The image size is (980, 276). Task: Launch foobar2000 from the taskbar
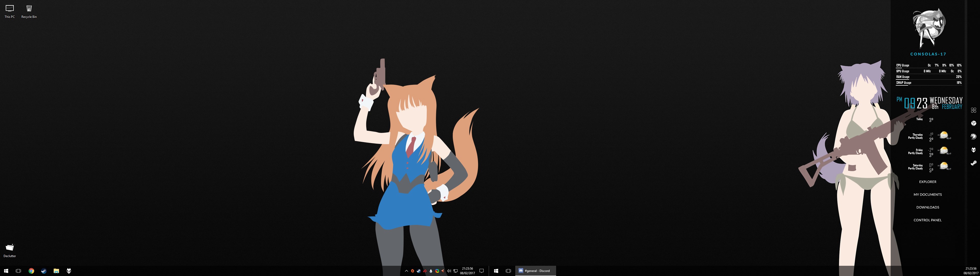(x=69, y=271)
